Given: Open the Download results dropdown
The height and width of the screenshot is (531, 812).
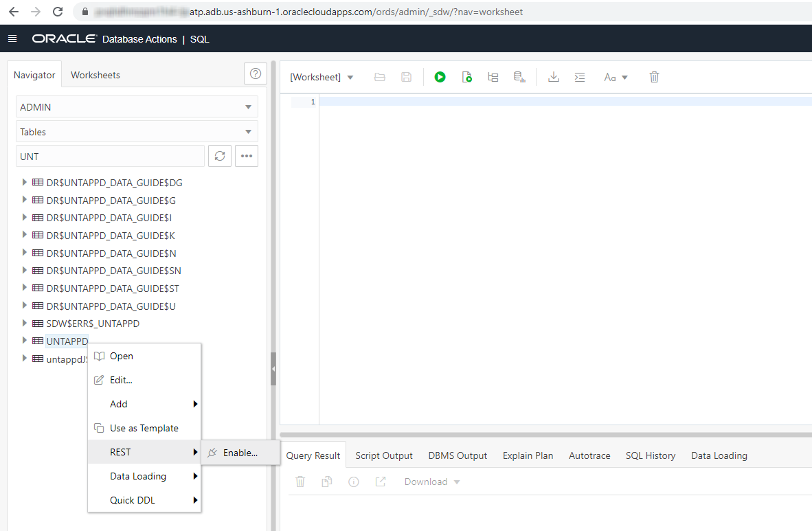Looking at the screenshot, I should 432,482.
